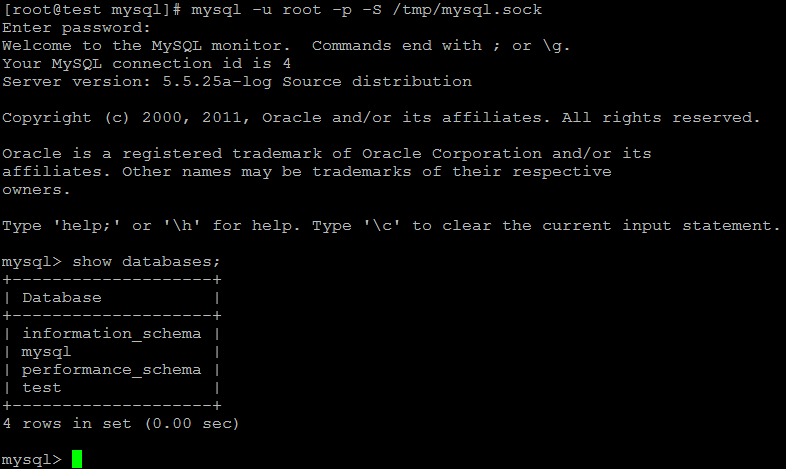The width and height of the screenshot is (786, 469).
Task: Select the performance_schema database row
Action: coord(111,370)
